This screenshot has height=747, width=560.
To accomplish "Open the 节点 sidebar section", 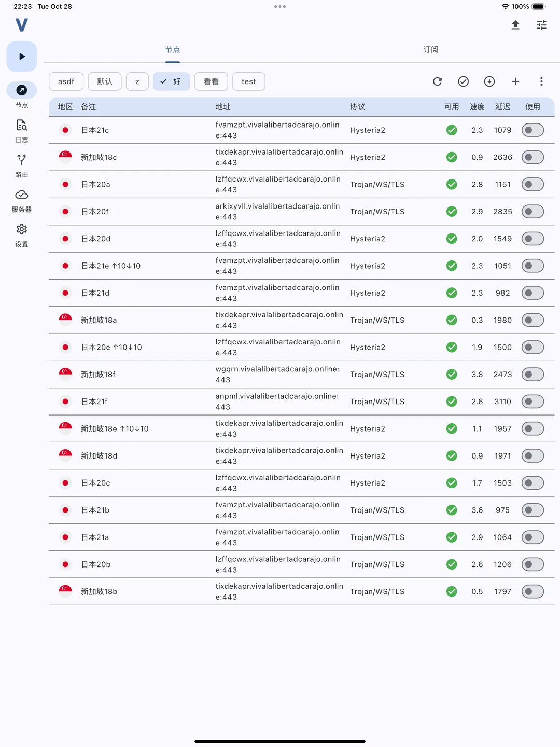I will tap(22, 95).
